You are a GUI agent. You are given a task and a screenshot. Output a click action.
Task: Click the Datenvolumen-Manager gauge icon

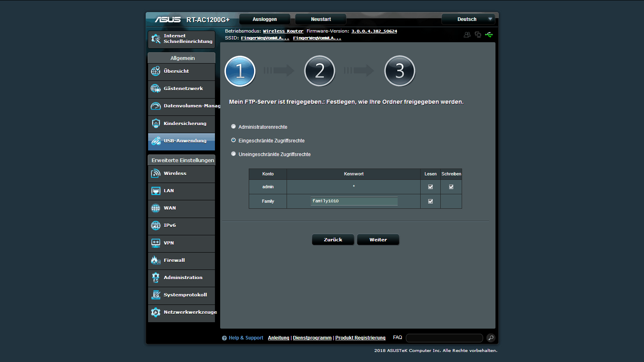pyautogui.click(x=156, y=106)
